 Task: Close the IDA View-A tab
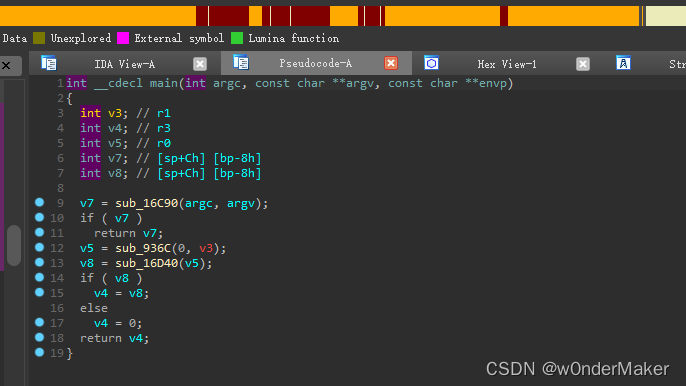tap(200, 64)
